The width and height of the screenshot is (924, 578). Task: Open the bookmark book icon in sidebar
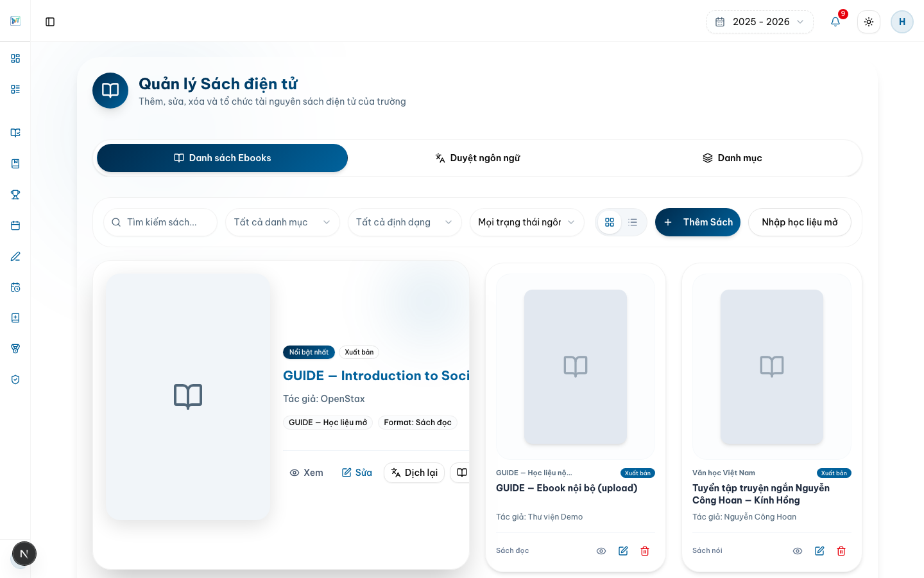(15, 164)
